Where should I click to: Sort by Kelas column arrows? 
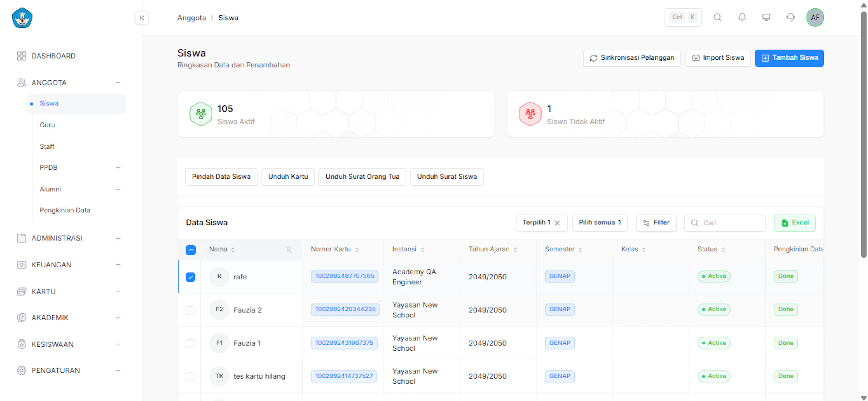click(644, 250)
